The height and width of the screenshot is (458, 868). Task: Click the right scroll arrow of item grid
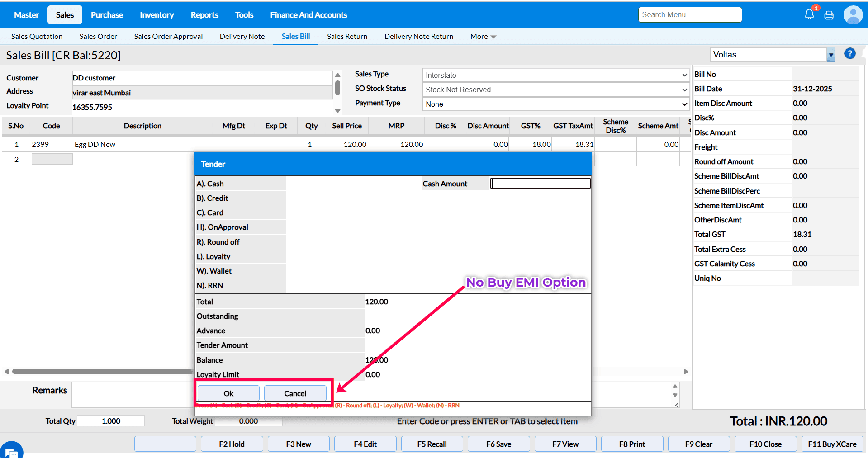point(686,372)
